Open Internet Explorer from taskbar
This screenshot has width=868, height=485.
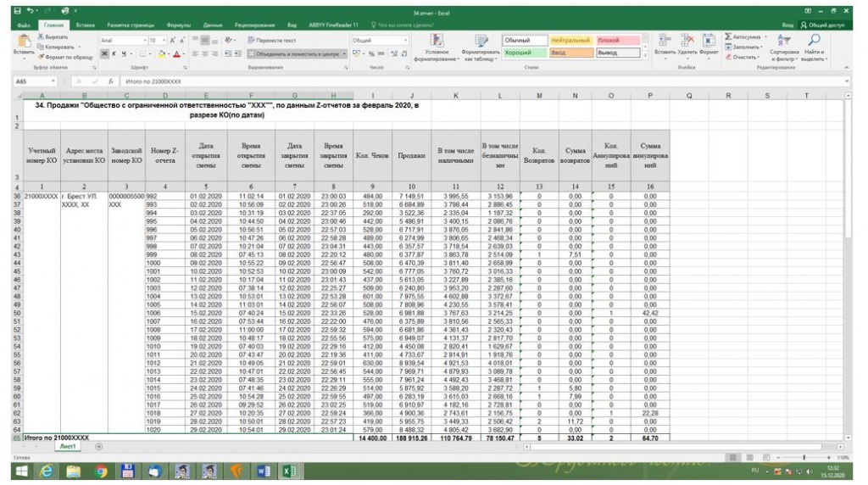click(x=47, y=471)
